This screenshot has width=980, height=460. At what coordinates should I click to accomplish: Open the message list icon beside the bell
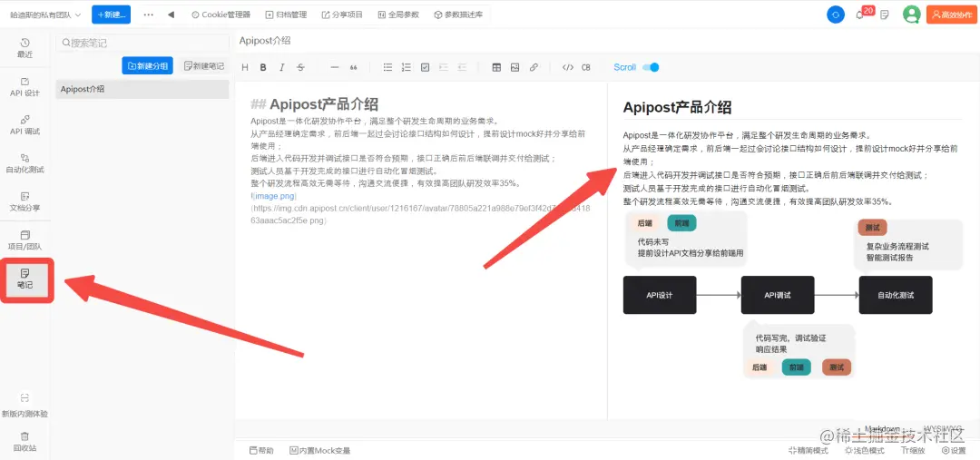(885, 15)
